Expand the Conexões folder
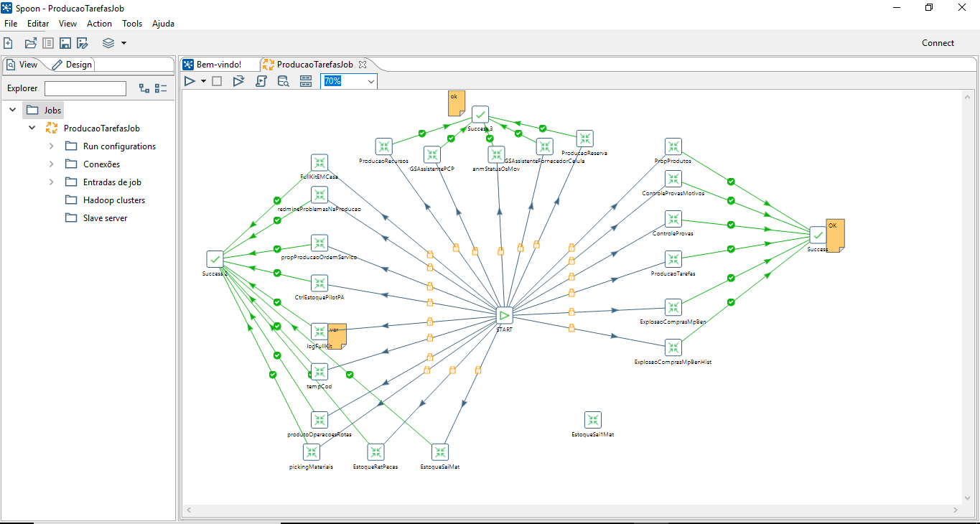This screenshot has height=524, width=980. pyautogui.click(x=50, y=164)
